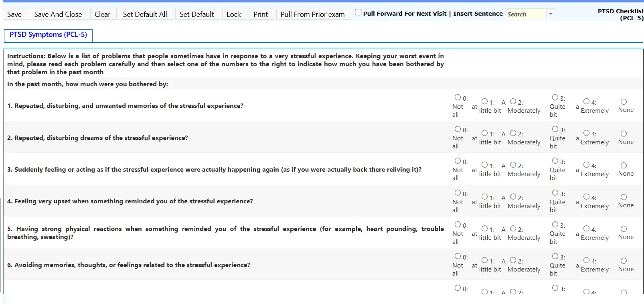Screen dimensions: 644x304
Task: Switch to PTSD Symptoms (PCL-5) tab
Action: tap(48, 35)
